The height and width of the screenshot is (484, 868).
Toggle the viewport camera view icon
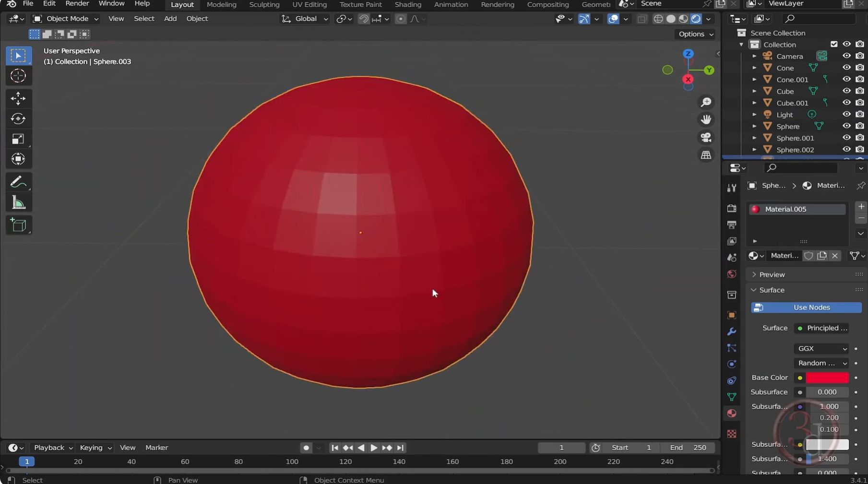click(705, 137)
